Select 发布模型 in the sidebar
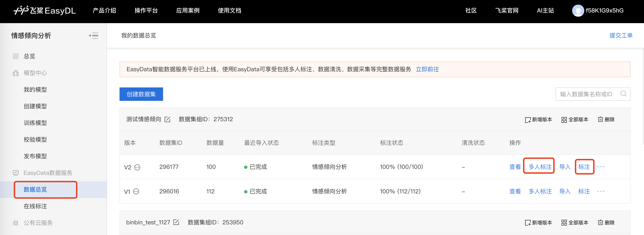 tap(35, 156)
